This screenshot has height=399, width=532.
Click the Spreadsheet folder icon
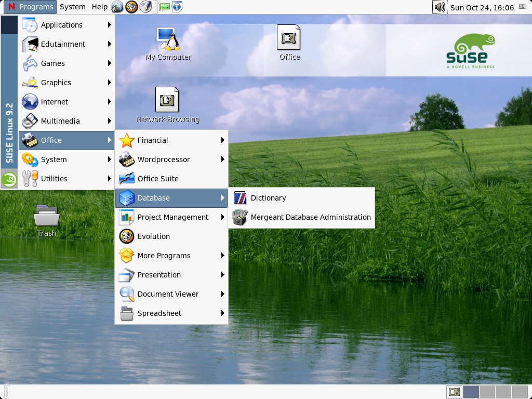click(127, 313)
